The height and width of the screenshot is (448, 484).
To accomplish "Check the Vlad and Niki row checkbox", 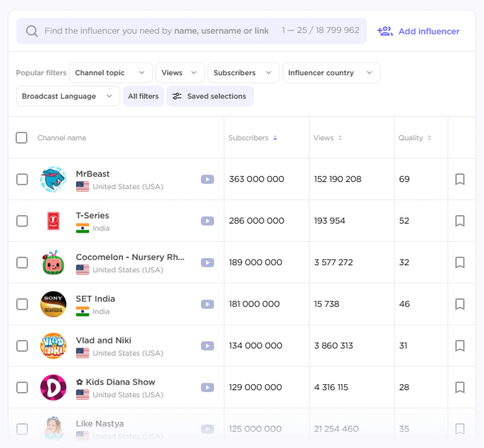I will [22, 346].
